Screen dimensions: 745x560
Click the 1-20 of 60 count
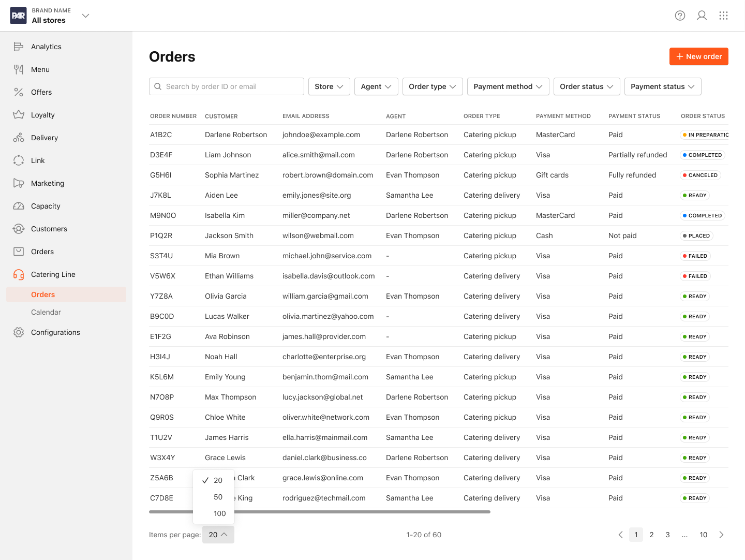424,535
